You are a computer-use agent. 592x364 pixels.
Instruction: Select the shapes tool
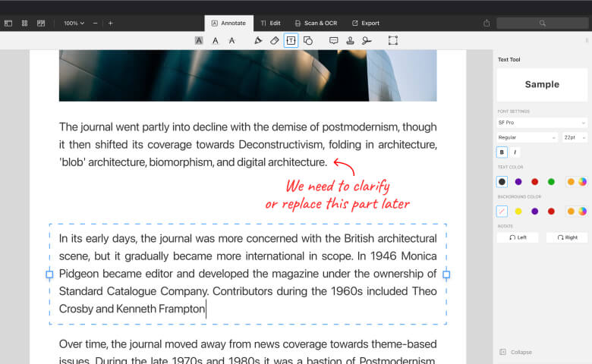pos(308,40)
